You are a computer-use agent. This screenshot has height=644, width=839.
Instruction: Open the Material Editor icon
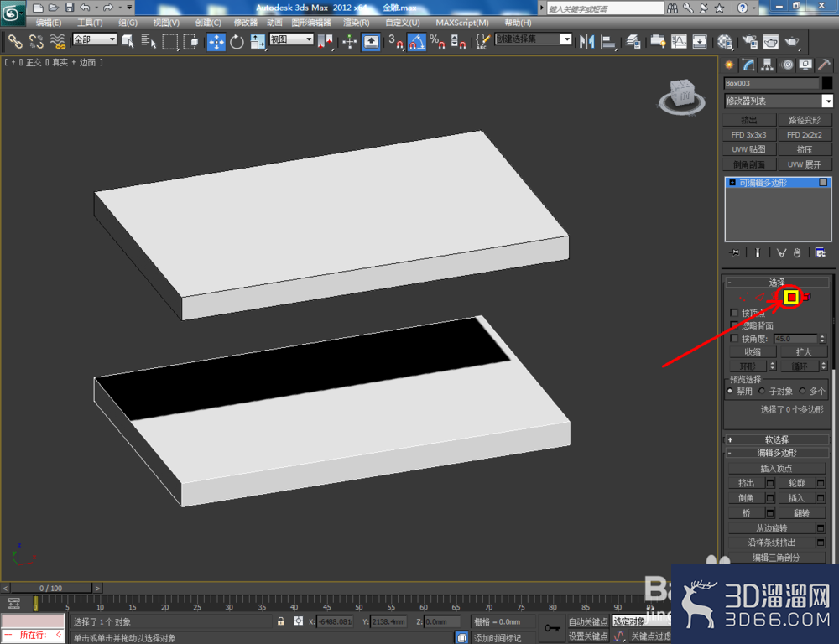(x=725, y=41)
